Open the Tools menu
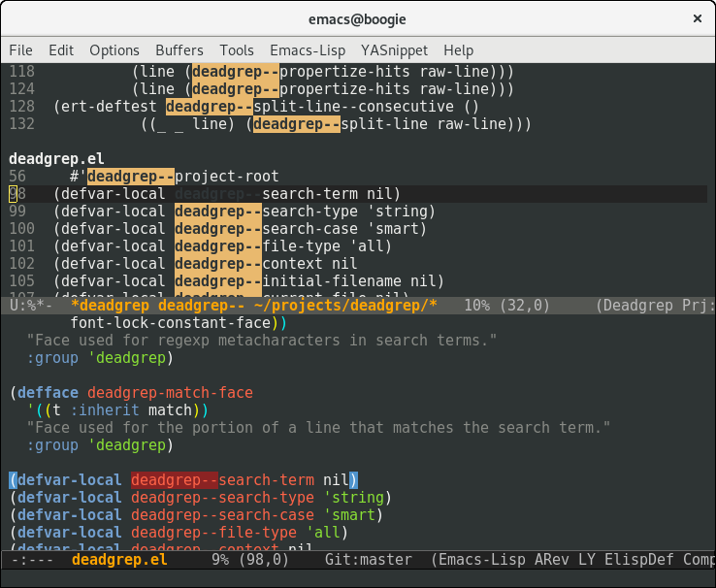Screen dimensions: 716x588 [x=237, y=49]
